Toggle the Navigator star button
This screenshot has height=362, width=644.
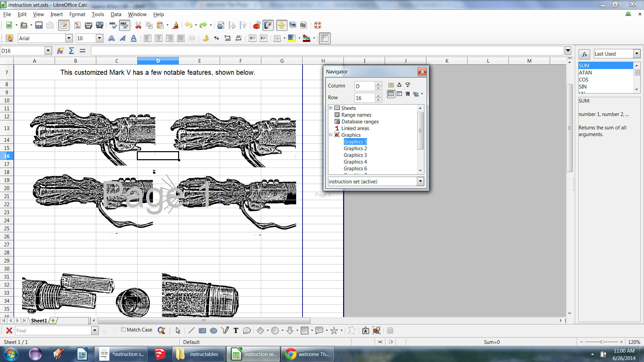(x=281, y=25)
